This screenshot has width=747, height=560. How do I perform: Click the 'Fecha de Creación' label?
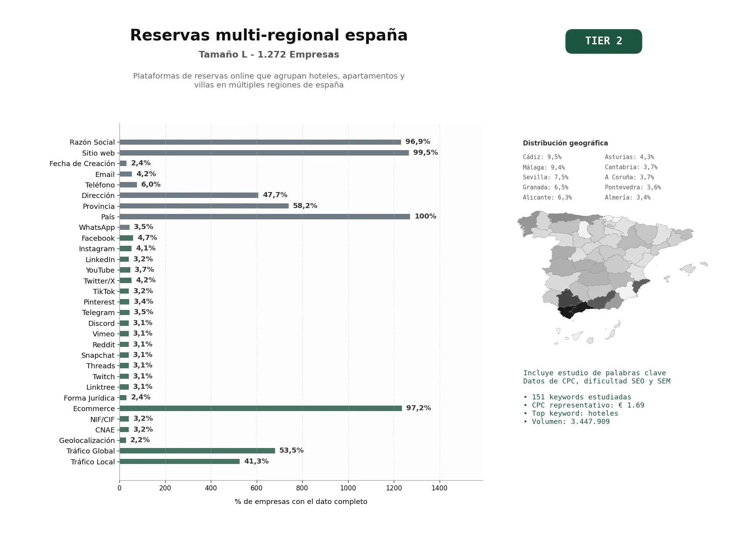82,164
